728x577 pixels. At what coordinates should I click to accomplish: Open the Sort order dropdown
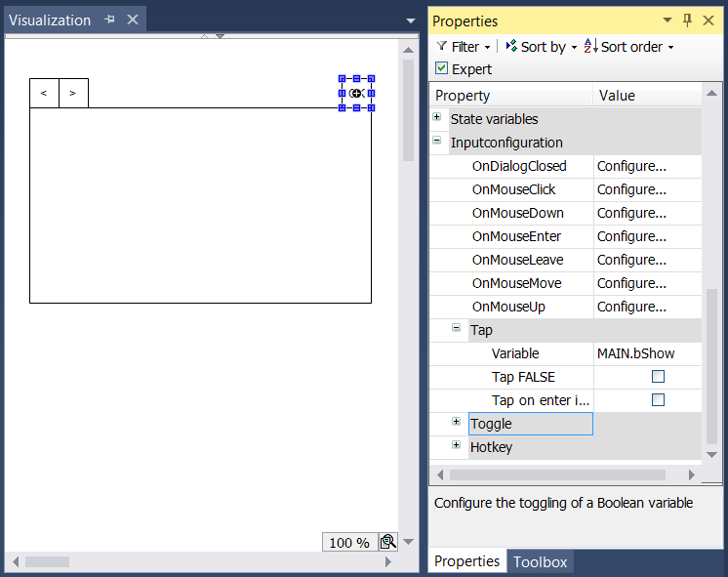[670, 47]
